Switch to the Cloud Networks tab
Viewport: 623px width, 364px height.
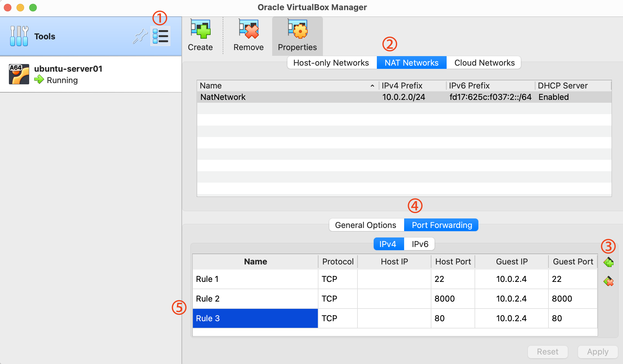[484, 63]
